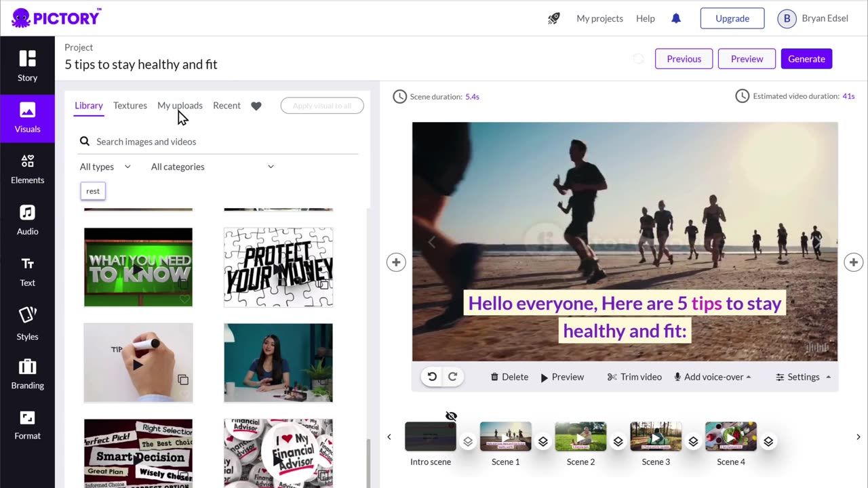This screenshot has height=488, width=868.
Task: Click the Upgrade button
Action: pos(732,18)
